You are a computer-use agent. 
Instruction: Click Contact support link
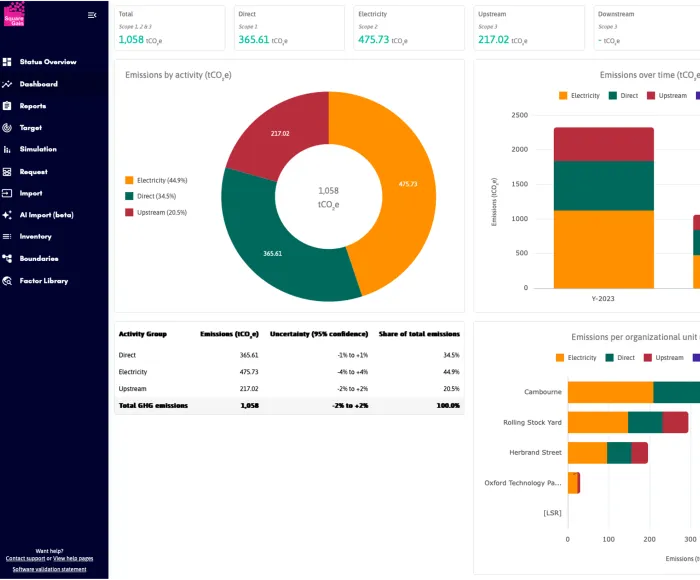click(x=25, y=559)
